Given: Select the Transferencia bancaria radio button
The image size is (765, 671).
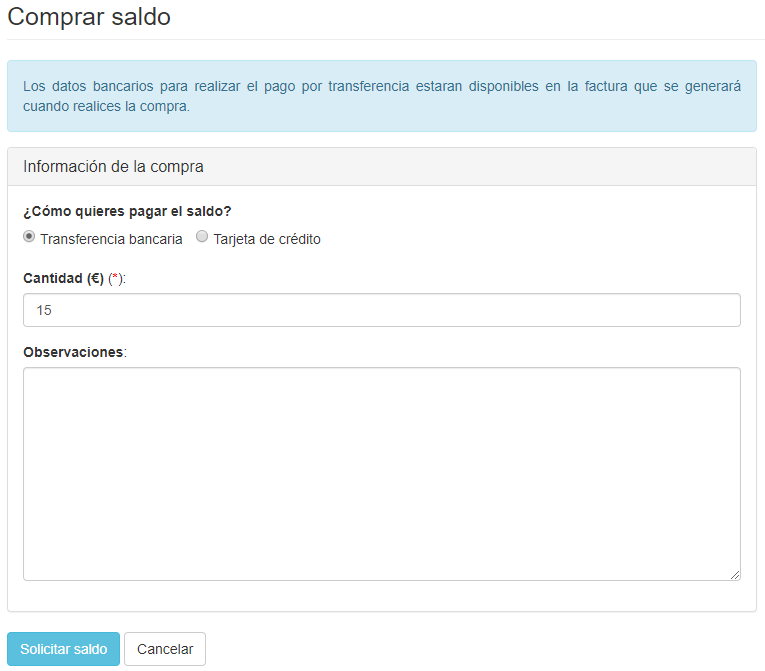Looking at the screenshot, I should [29, 238].
